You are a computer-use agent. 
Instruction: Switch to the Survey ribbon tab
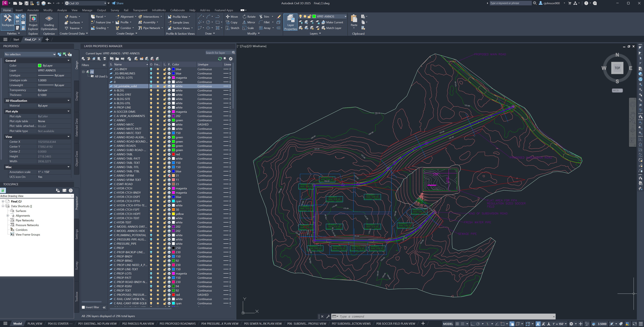[115, 10]
